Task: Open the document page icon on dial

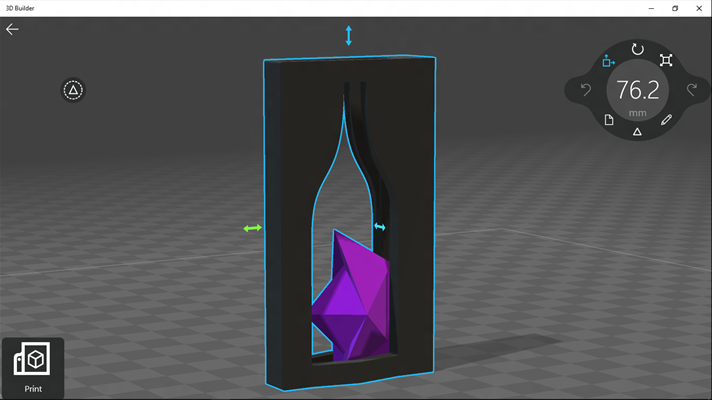Action: (609, 120)
